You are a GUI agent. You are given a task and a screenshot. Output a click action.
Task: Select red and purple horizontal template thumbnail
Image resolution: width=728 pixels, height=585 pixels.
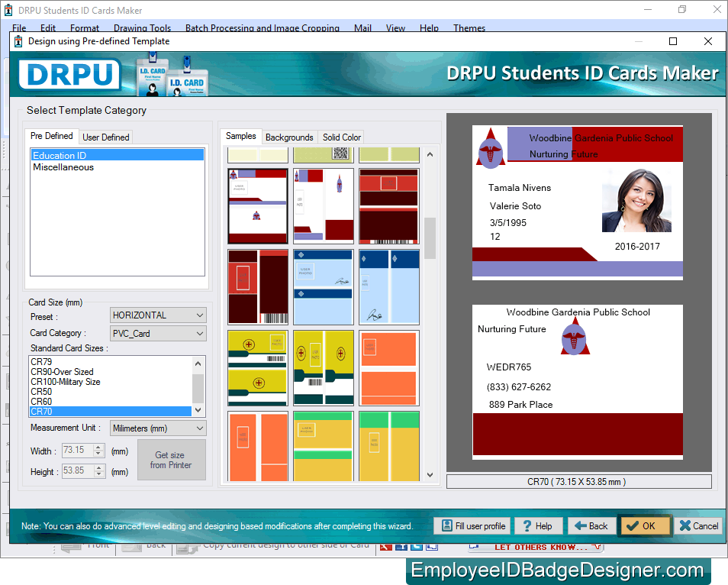tap(258, 206)
